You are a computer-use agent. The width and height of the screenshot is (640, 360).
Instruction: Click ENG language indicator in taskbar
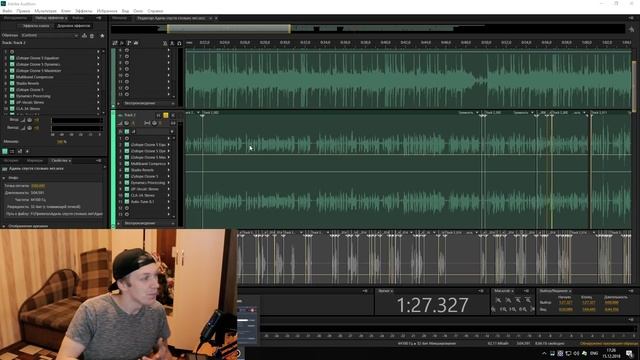(594, 353)
